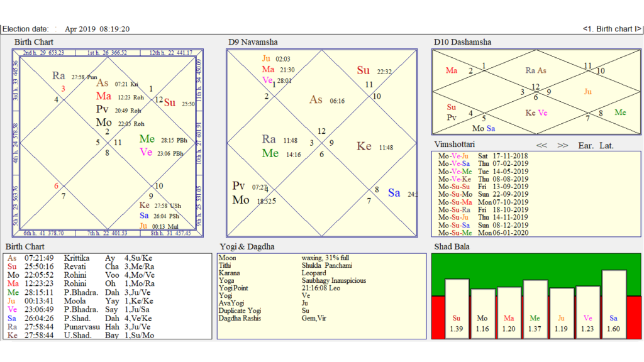Click the YogiPoint '21:16:08 Leo' row

pyautogui.click(x=280, y=288)
